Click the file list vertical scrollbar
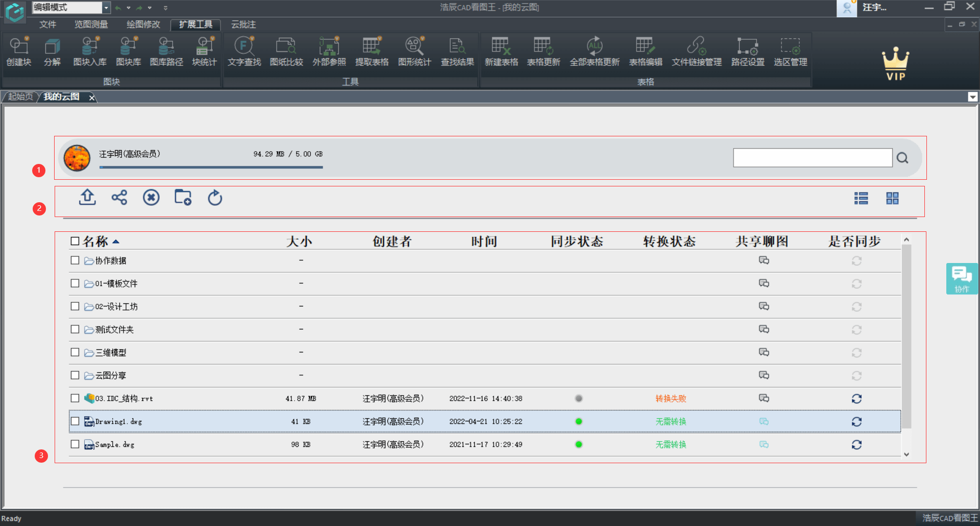The width and height of the screenshot is (980, 526). 906,336
